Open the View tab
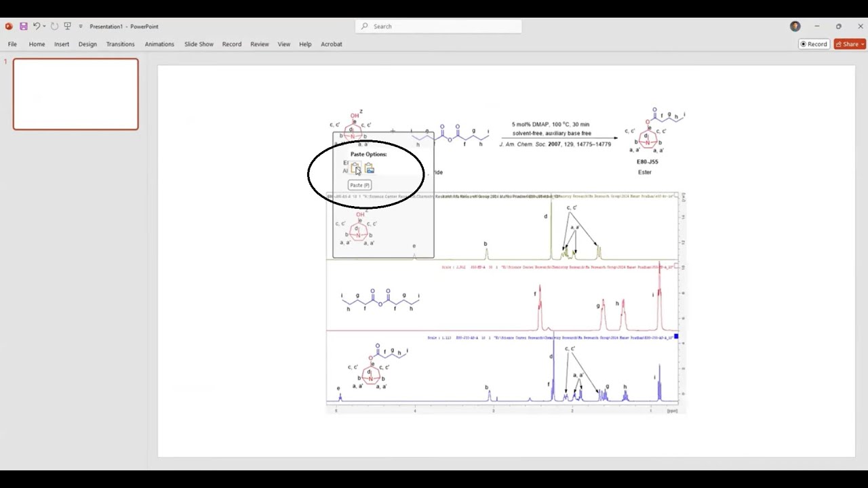The height and width of the screenshot is (488, 868). click(284, 44)
